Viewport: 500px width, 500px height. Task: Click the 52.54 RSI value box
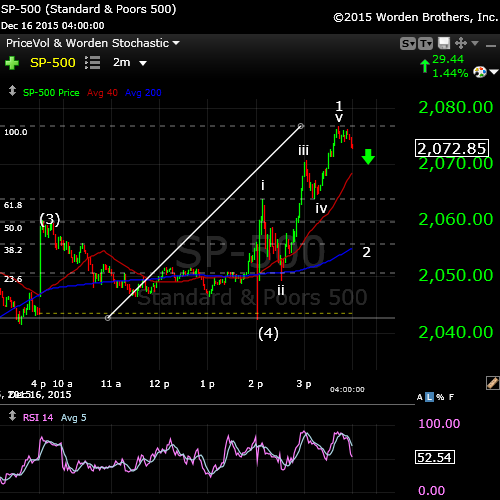click(435, 457)
